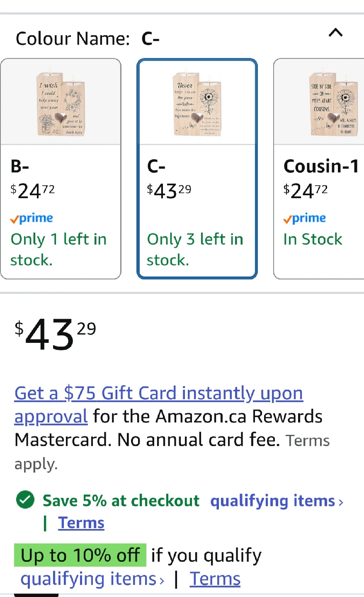364x597 pixels.
Task: Click prime logo on B- option
Action: (32, 218)
